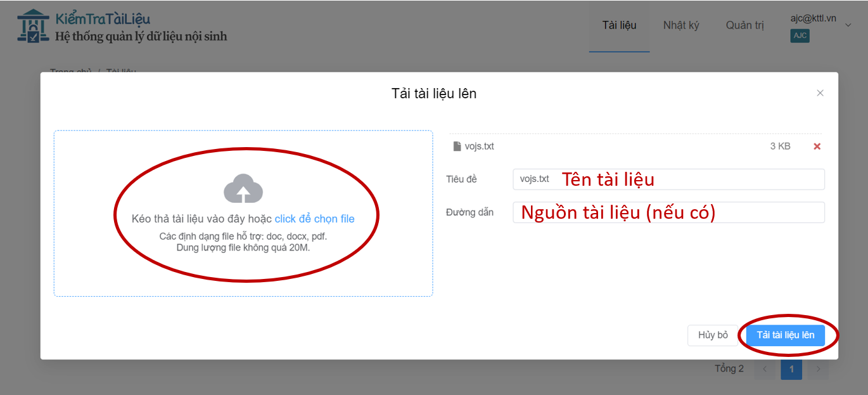Focus the Tiêu đề input field
Screen dimensions: 868x395
[x=668, y=179]
